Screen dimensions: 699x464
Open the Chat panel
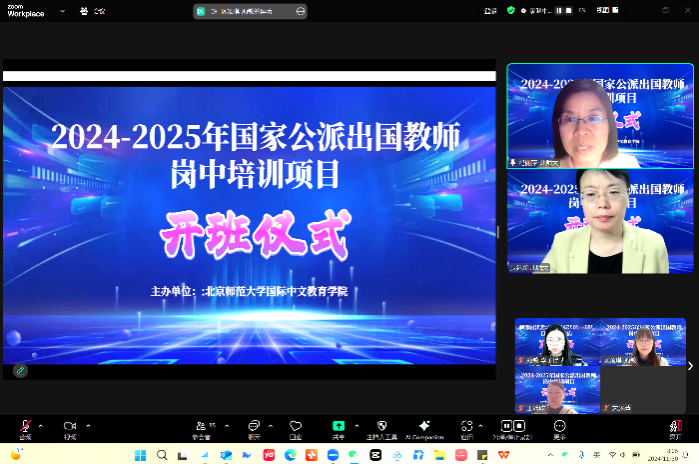coord(254,426)
